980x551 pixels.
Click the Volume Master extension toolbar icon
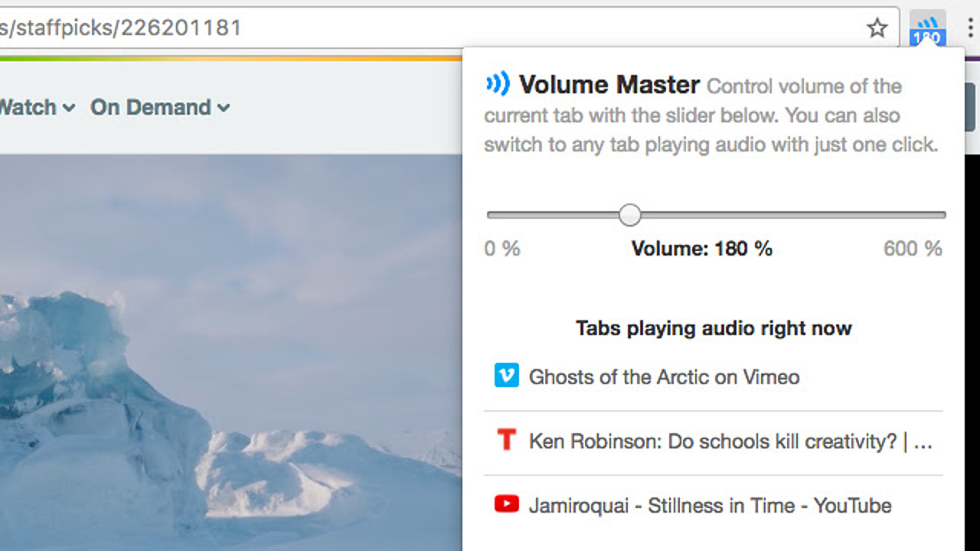pyautogui.click(x=927, y=29)
